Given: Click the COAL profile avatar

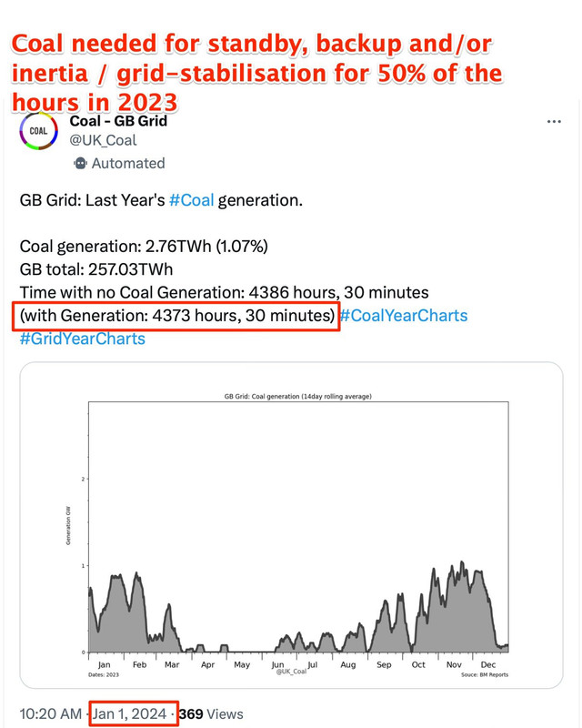Looking at the screenshot, I should click(41, 132).
